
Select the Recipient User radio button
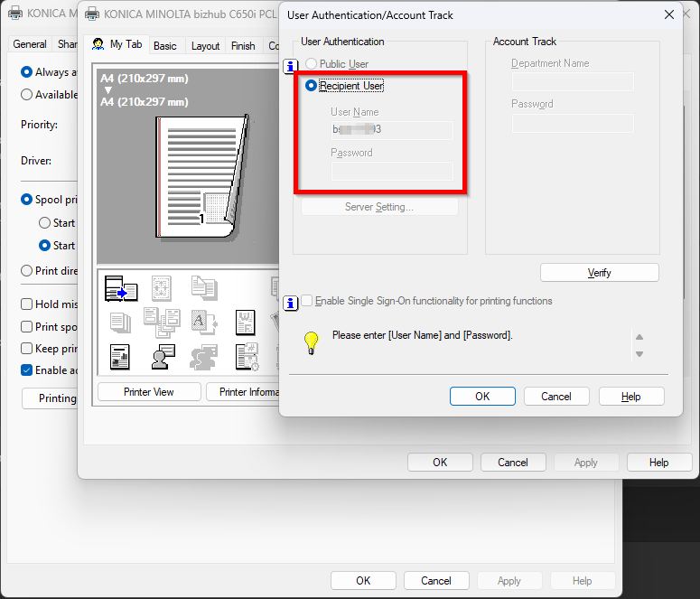[312, 86]
